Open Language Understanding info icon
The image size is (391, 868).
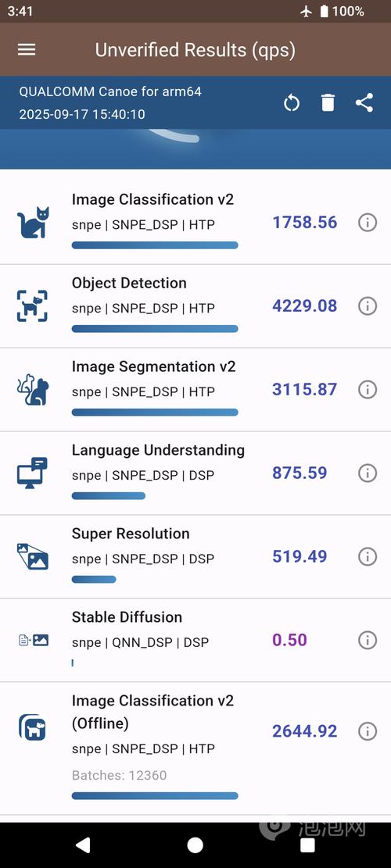368,473
